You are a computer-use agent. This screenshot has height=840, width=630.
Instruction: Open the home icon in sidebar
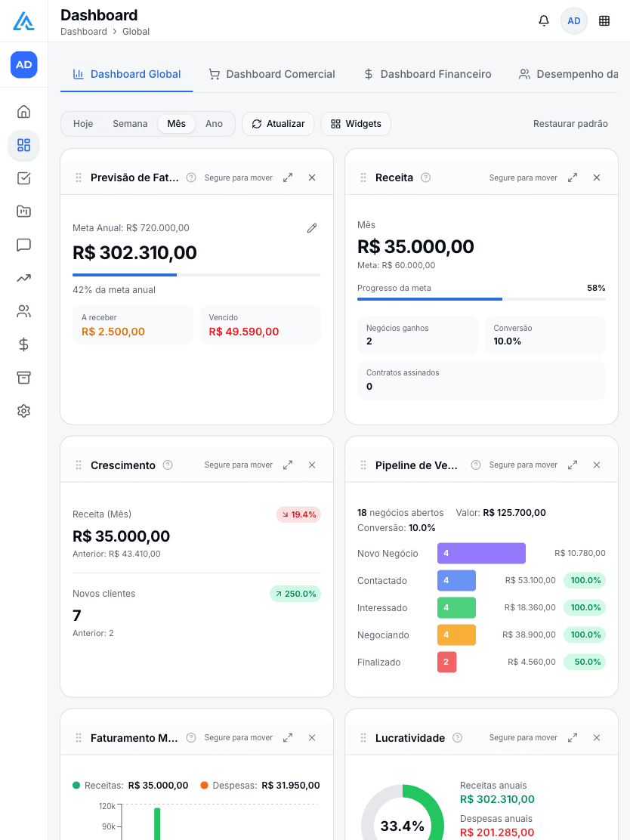[x=23, y=112]
